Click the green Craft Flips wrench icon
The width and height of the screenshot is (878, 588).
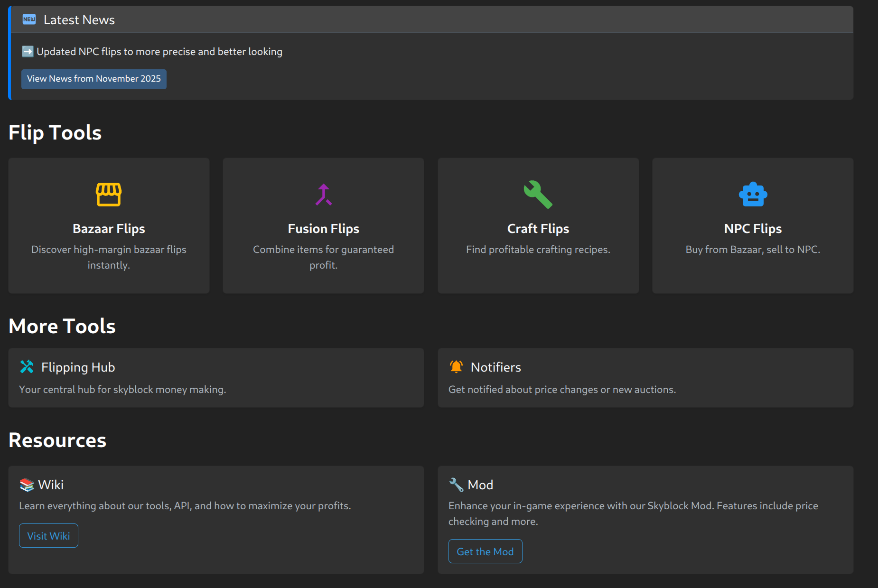coord(538,195)
